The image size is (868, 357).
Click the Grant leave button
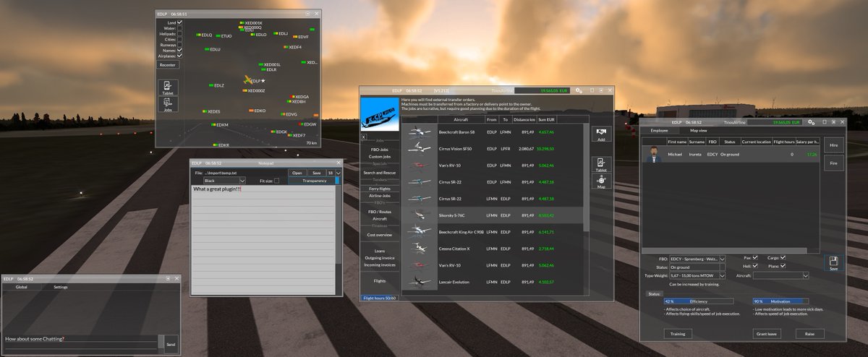tap(766, 334)
